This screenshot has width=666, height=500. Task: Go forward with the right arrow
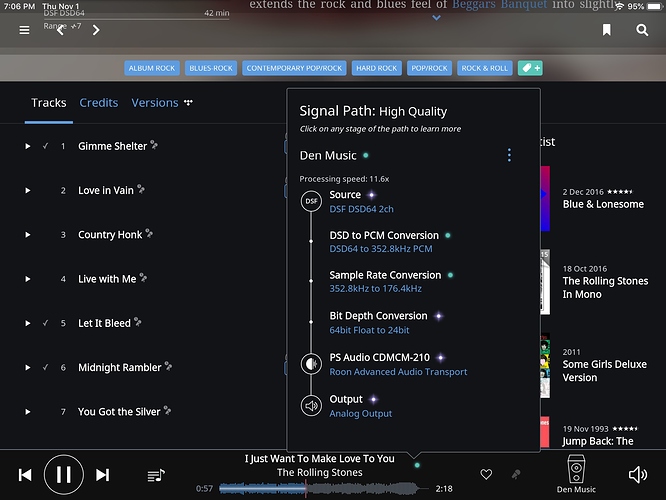(x=96, y=30)
